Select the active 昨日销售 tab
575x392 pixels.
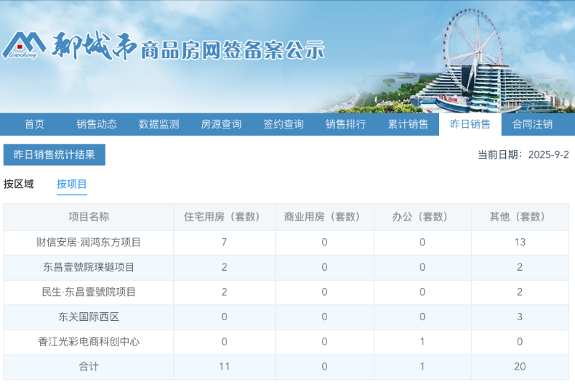coord(470,124)
